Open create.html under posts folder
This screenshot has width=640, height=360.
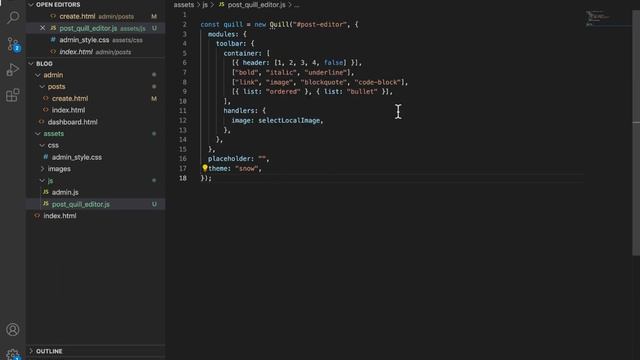click(96, 98)
